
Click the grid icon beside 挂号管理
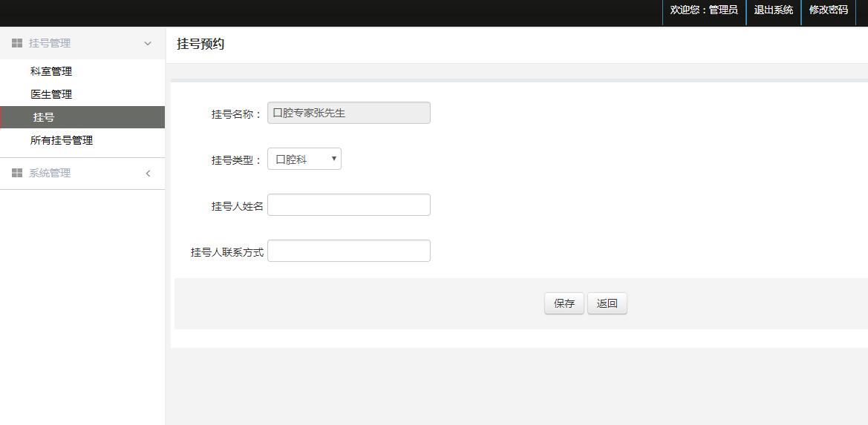click(17, 43)
